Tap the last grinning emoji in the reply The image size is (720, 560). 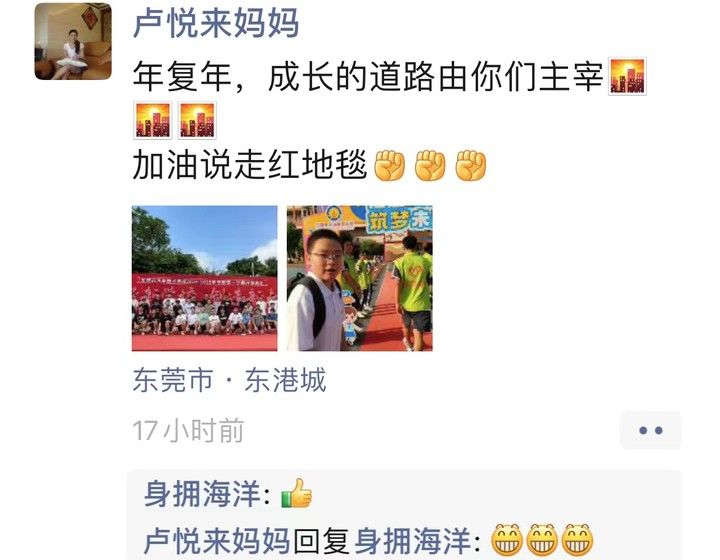pyautogui.click(x=577, y=539)
